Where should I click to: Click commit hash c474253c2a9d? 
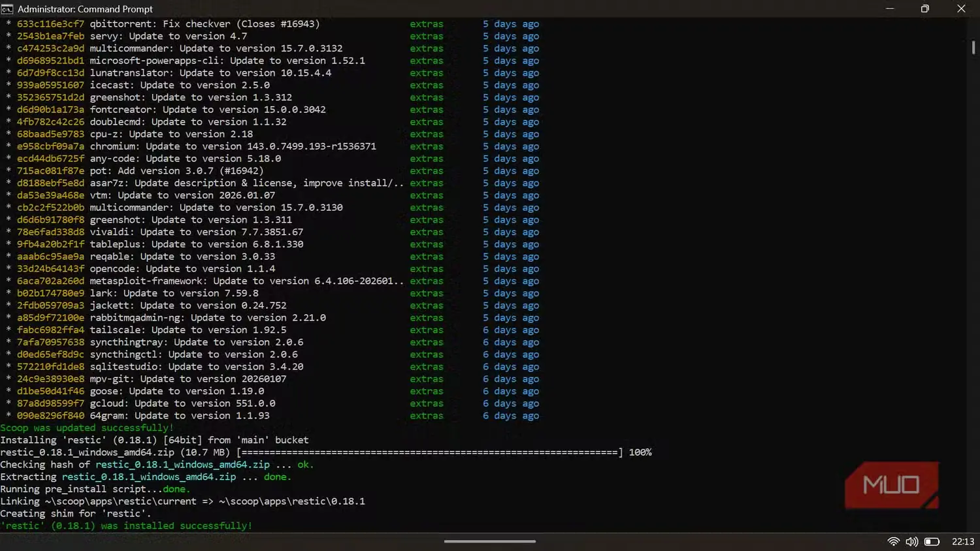click(50, 48)
